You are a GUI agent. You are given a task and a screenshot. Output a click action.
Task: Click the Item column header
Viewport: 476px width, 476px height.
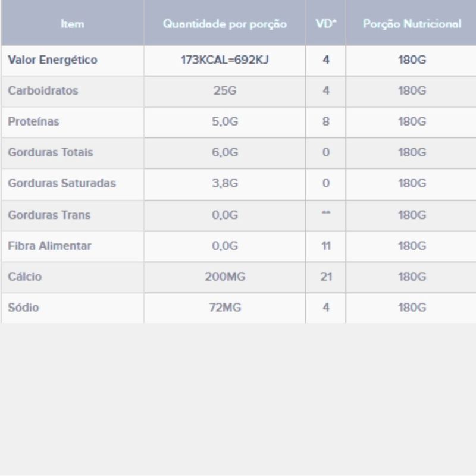click(73, 24)
